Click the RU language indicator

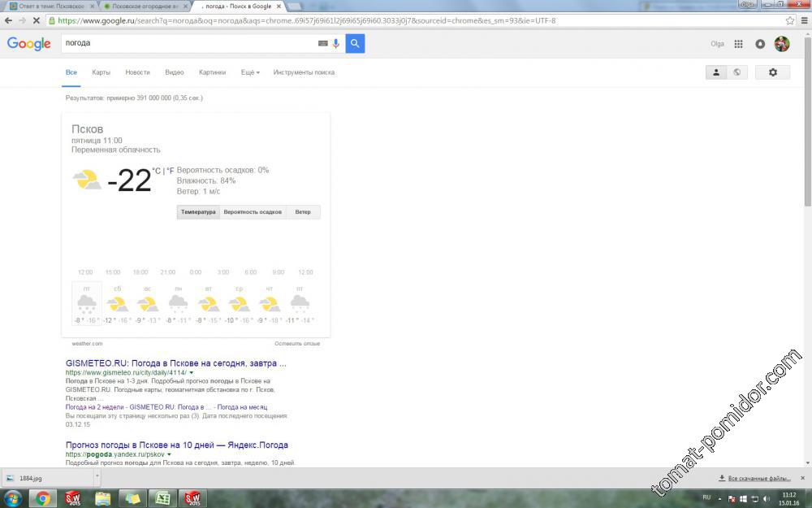coord(706,497)
